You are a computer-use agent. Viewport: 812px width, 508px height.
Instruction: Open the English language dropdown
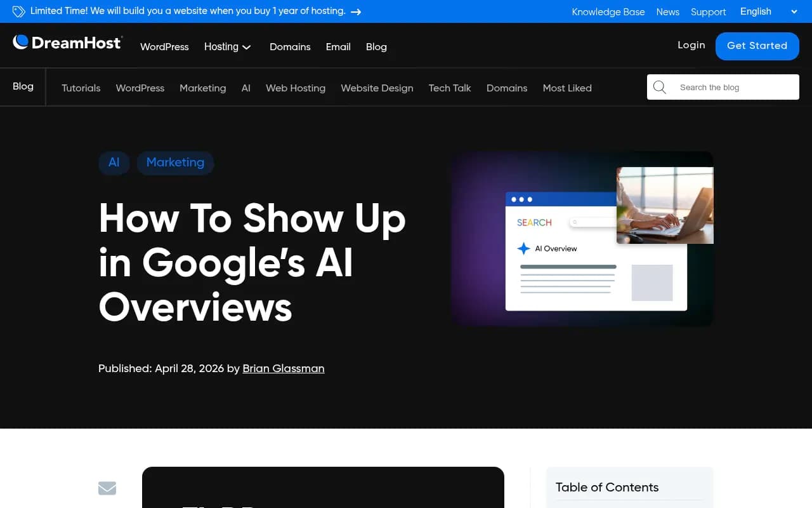pos(769,11)
